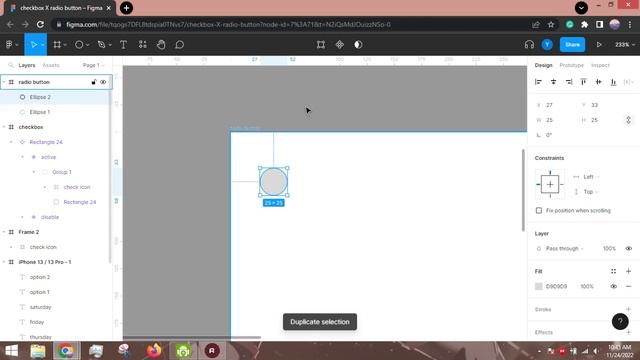Screen dimensions: 640x360
Task: Select the Hand tool
Action: click(x=161, y=44)
